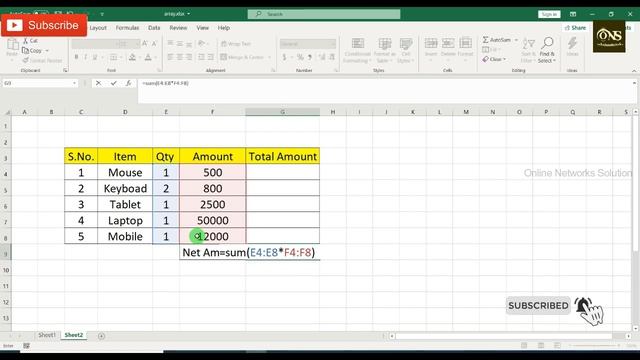The width and height of the screenshot is (640, 360).
Task: Switch to the Sheet1 tab
Action: (47, 335)
